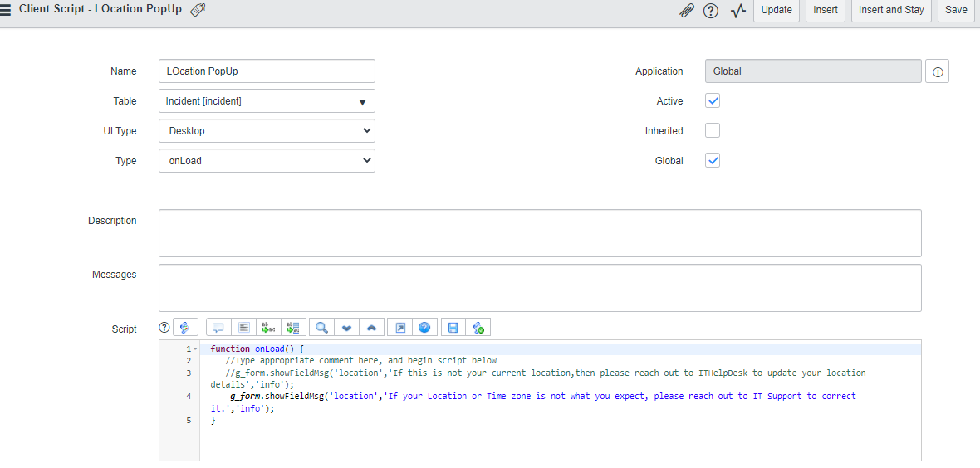Click into the Name input field

[267, 71]
